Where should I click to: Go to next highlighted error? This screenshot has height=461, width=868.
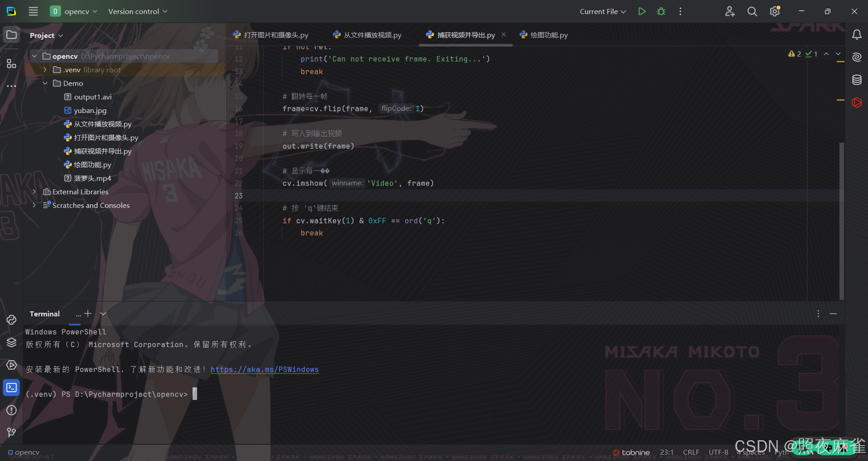pos(838,54)
